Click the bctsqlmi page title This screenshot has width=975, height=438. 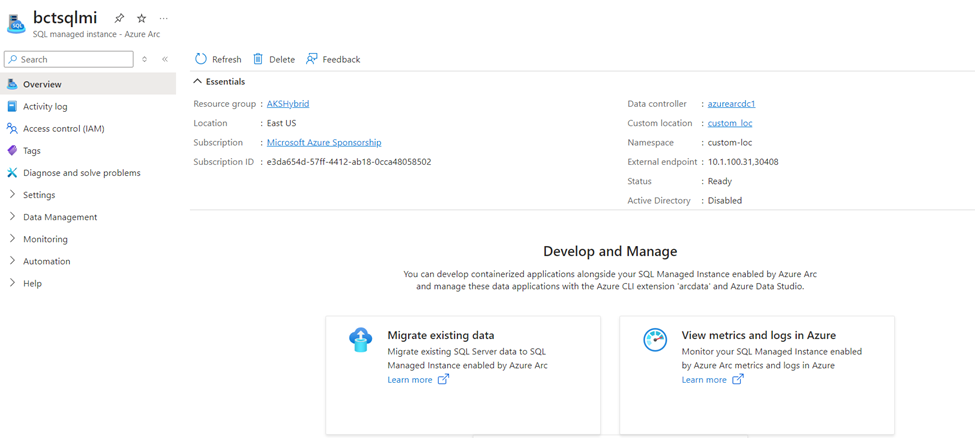[x=65, y=17]
